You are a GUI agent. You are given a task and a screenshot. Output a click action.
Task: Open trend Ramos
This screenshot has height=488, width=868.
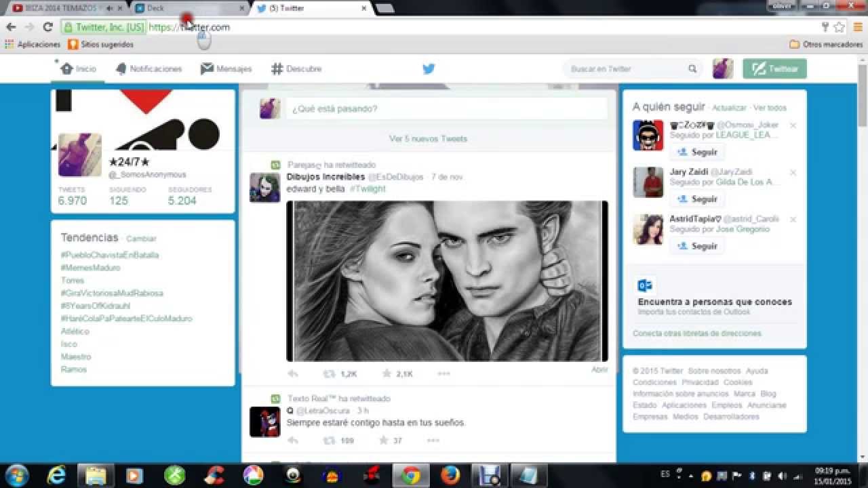pyautogui.click(x=73, y=369)
